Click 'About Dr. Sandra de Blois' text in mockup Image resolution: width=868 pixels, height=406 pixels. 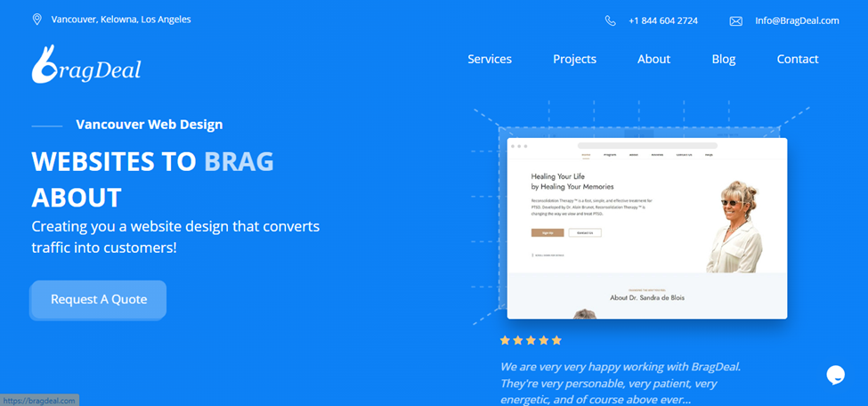coord(647,297)
